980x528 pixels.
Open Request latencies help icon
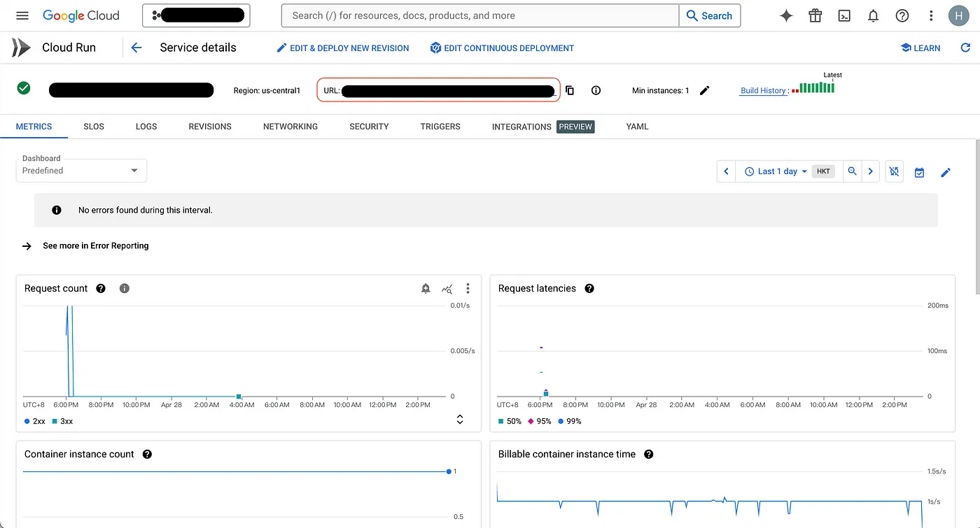coord(589,288)
